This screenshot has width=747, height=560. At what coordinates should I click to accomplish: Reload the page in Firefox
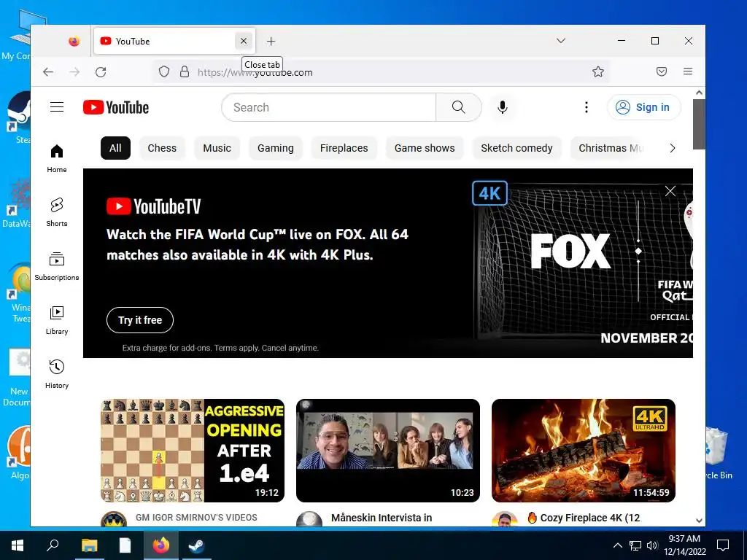point(101,72)
